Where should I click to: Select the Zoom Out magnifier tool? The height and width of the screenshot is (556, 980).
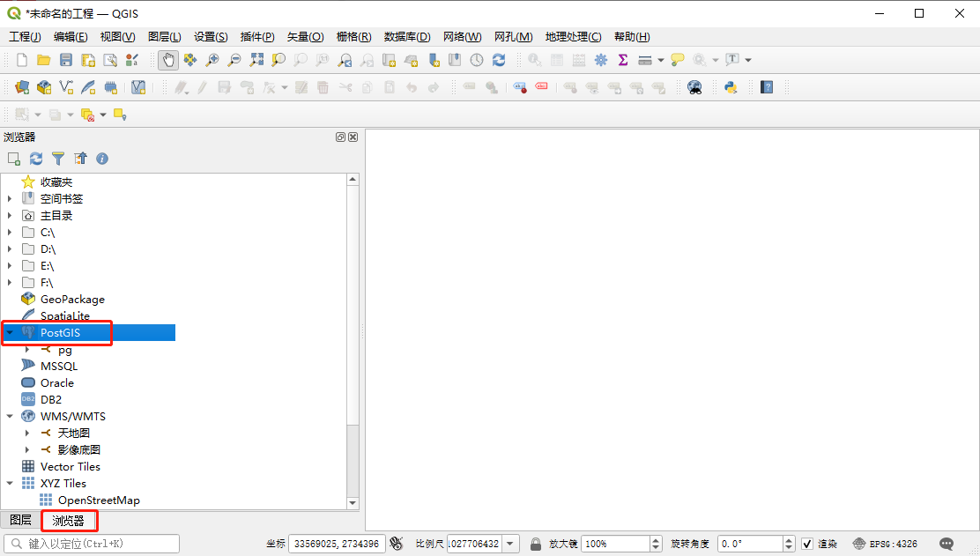[x=234, y=60]
